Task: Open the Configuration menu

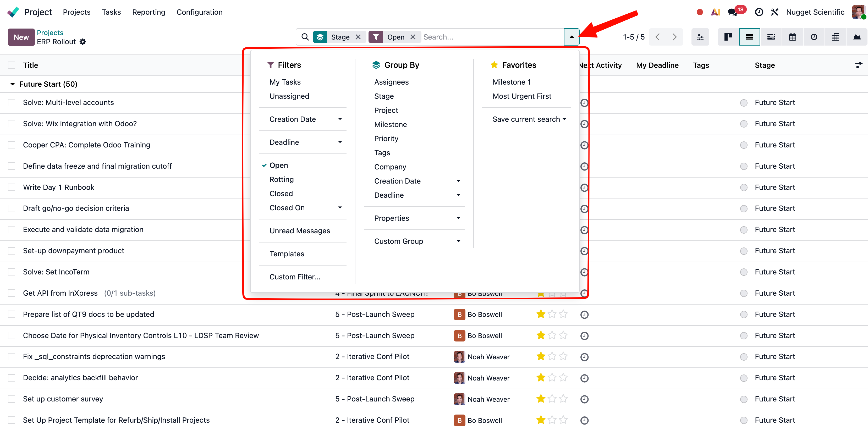Action: coord(200,12)
